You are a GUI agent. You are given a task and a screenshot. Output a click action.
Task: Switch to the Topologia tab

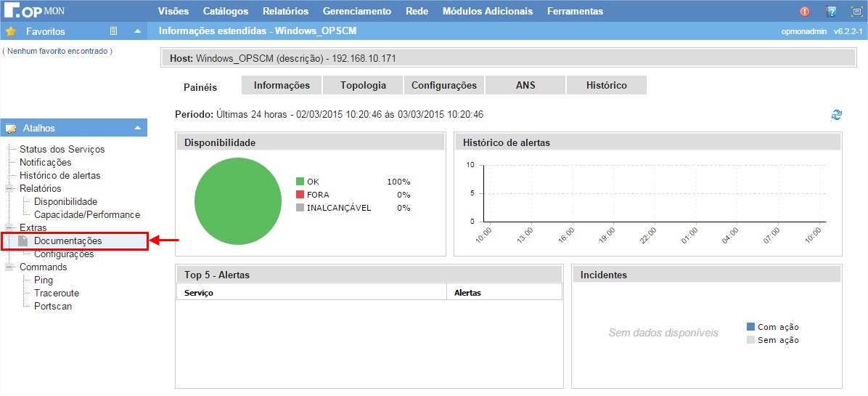(x=363, y=85)
